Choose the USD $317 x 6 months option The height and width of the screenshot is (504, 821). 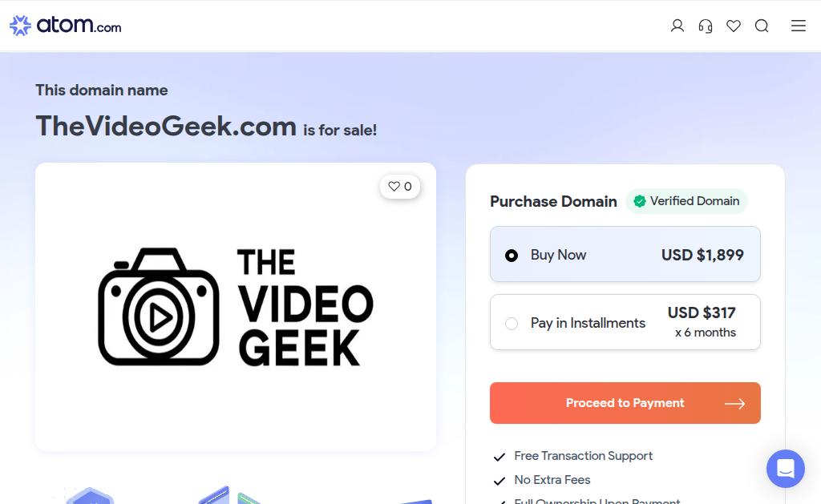pyautogui.click(x=701, y=322)
